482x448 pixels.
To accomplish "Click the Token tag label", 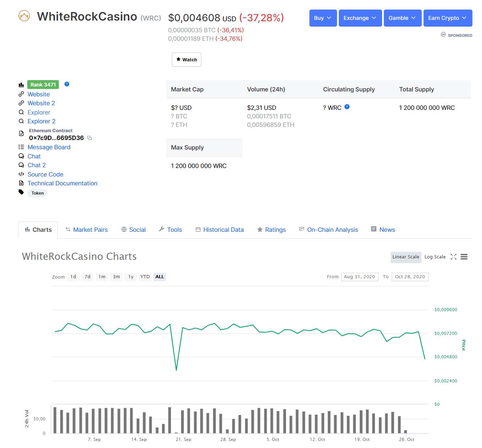I will (x=38, y=193).
